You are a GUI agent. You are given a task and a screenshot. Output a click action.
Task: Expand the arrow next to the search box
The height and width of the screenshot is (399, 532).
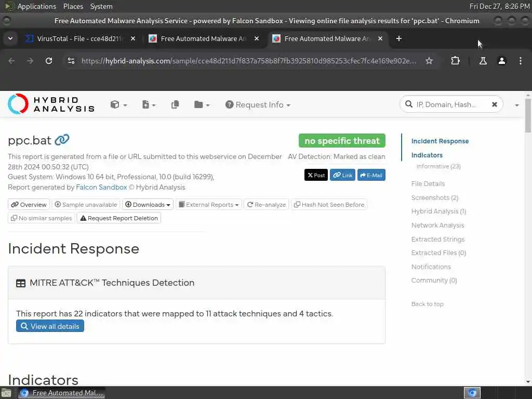click(517, 105)
